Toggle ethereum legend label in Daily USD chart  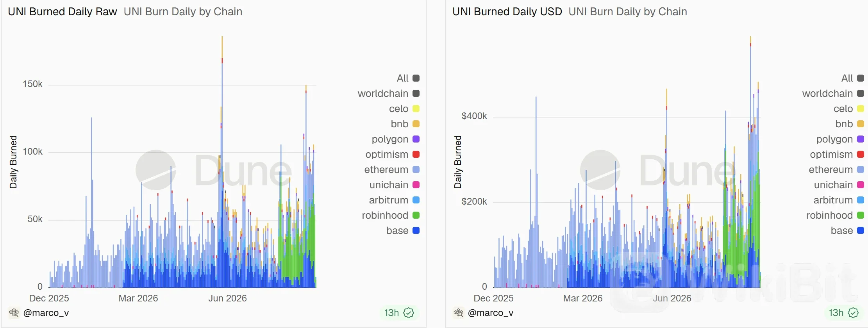831,169
